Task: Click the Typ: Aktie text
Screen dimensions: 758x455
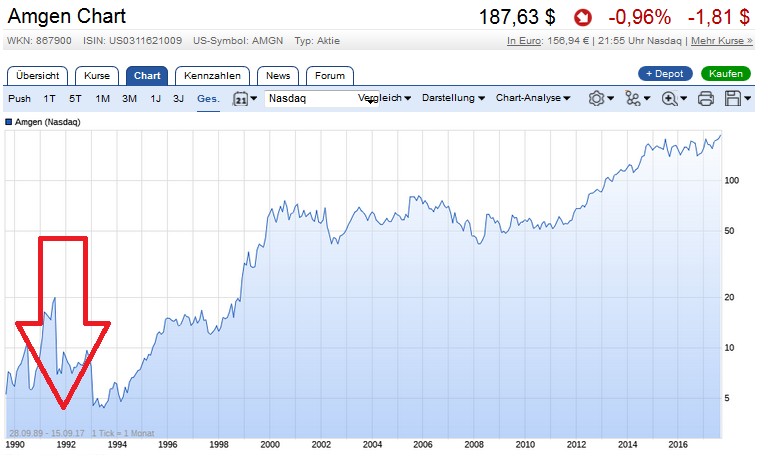Action: [x=317, y=41]
